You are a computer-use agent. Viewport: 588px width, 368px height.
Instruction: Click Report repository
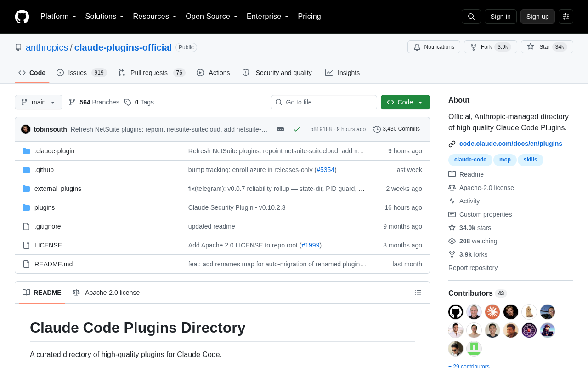click(473, 268)
